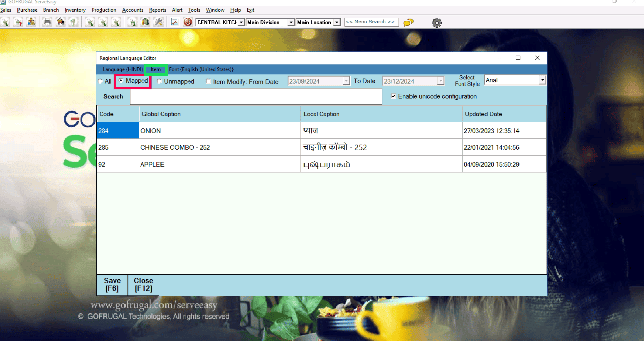The width and height of the screenshot is (644, 341).
Task: Toggle Enable unicode configuration checkbox
Action: pos(393,96)
